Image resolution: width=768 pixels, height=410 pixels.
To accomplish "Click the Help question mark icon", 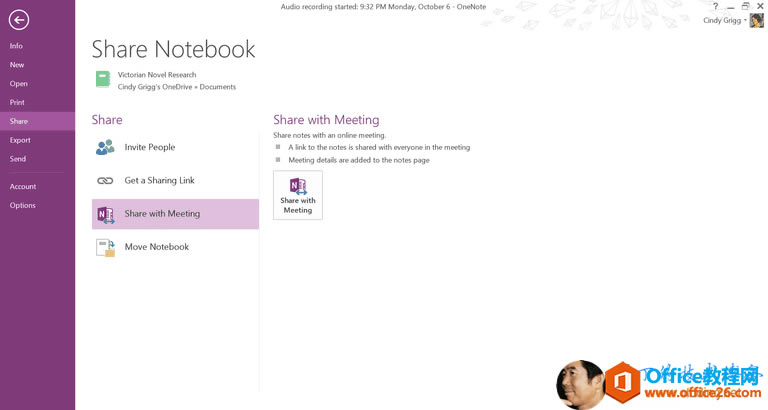I will (x=716, y=6).
